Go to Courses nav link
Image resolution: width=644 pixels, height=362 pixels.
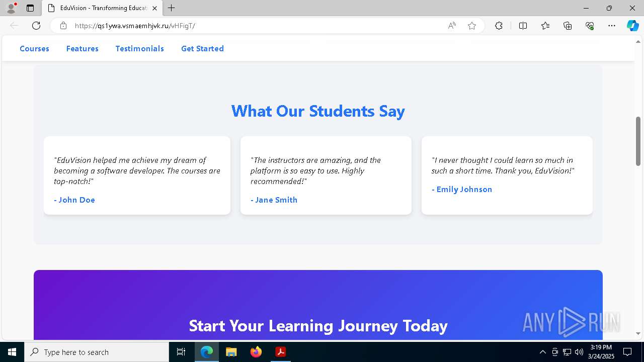coord(34,49)
